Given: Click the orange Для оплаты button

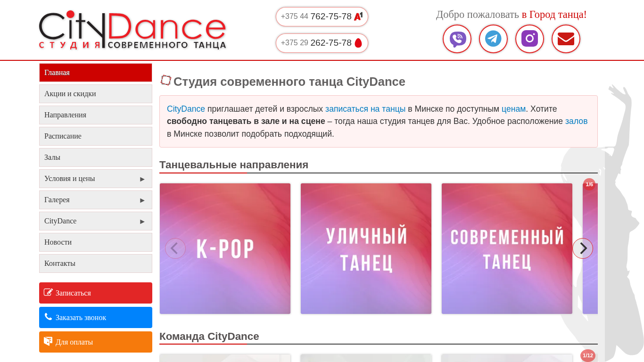Looking at the screenshot, I should click(x=96, y=342).
